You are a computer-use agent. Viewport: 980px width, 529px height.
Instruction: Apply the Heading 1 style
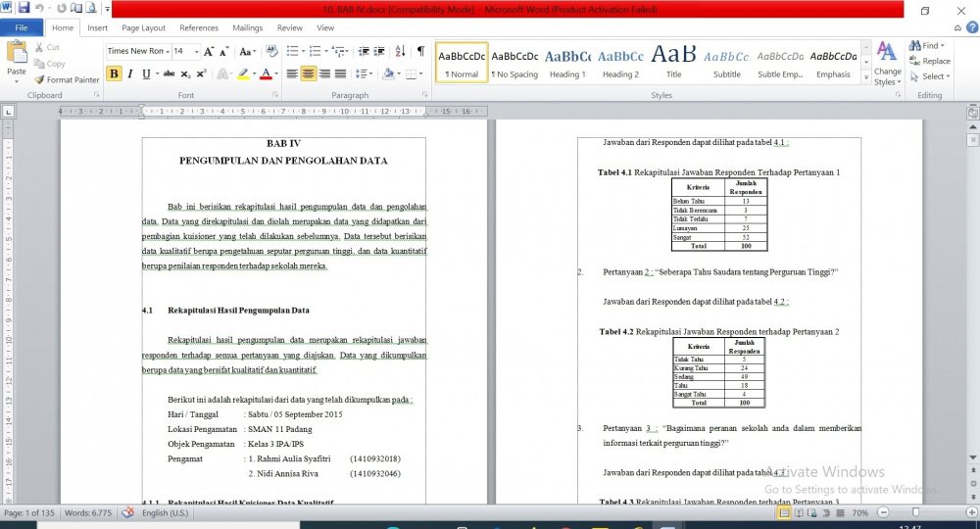coord(567,64)
